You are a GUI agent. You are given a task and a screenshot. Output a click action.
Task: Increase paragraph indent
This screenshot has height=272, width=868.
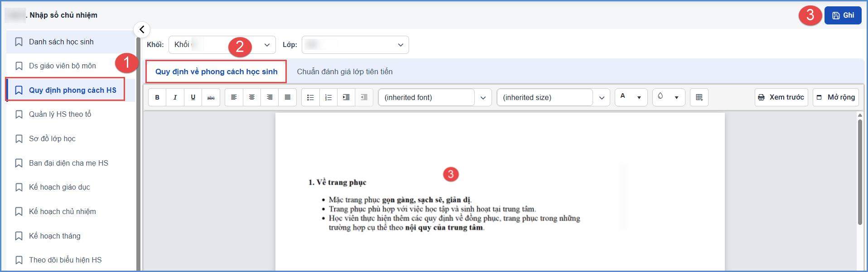(x=346, y=97)
